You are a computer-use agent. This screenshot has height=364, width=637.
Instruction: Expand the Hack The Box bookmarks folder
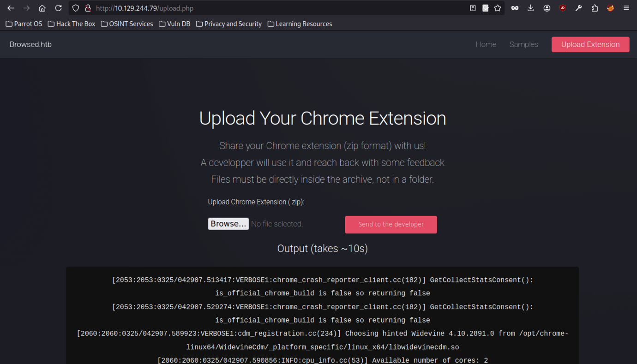pyautogui.click(x=71, y=24)
